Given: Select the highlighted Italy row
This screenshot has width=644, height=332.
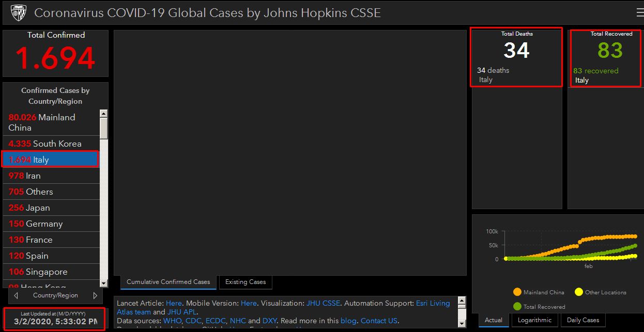Looking at the screenshot, I should point(51,160).
